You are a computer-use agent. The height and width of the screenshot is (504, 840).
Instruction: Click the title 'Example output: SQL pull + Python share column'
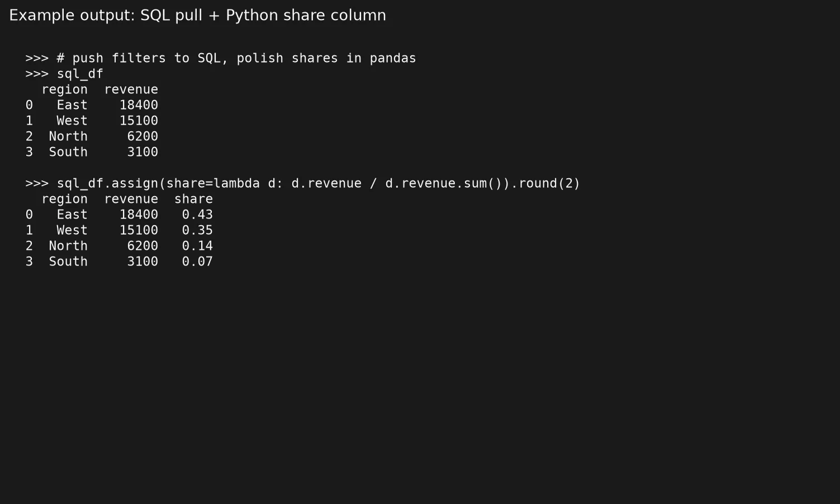click(197, 16)
